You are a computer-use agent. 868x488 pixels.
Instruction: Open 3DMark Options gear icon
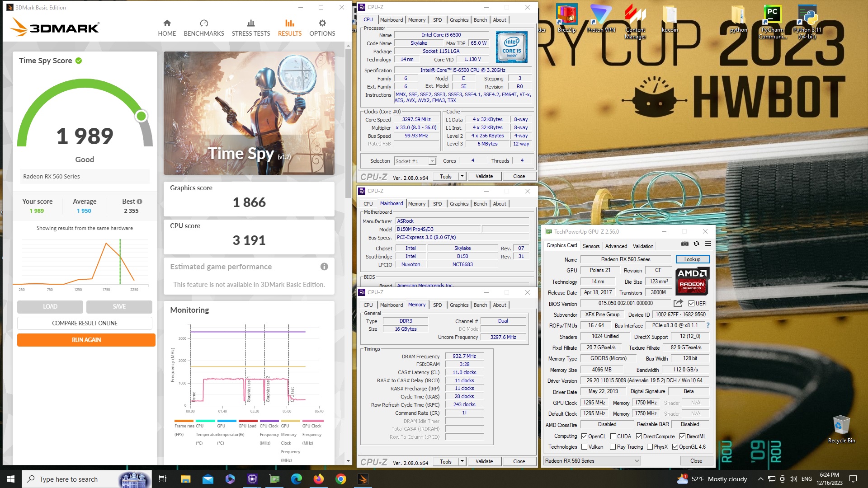pyautogui.click(x=322, y=23)
